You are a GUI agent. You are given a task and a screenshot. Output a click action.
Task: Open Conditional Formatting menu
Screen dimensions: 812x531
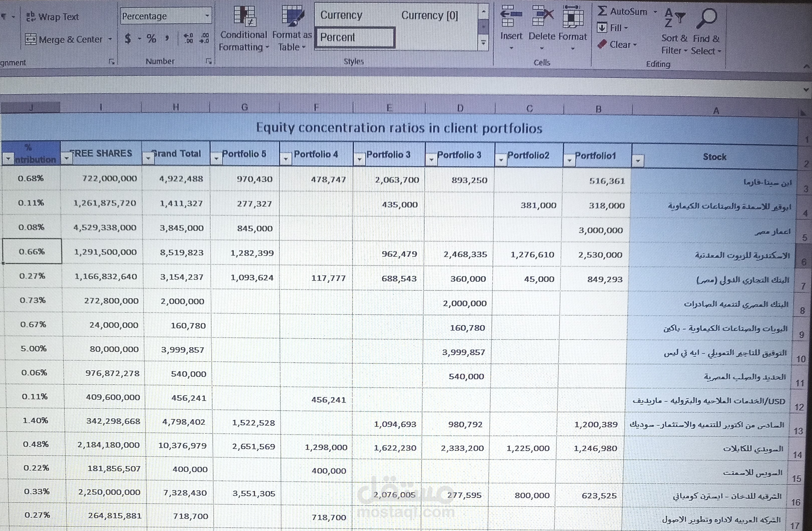click(x=244, y=29)
